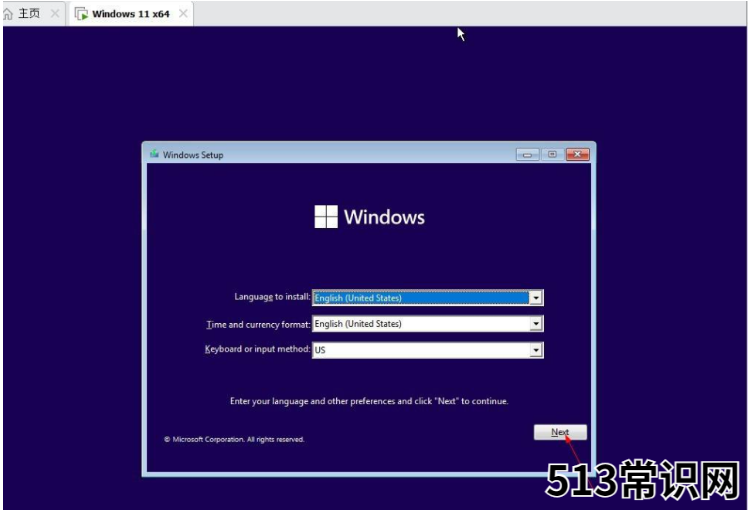Click the 'Language to install:' label
The width and height of the screenshot is (748, 511).
pos(272,297)
